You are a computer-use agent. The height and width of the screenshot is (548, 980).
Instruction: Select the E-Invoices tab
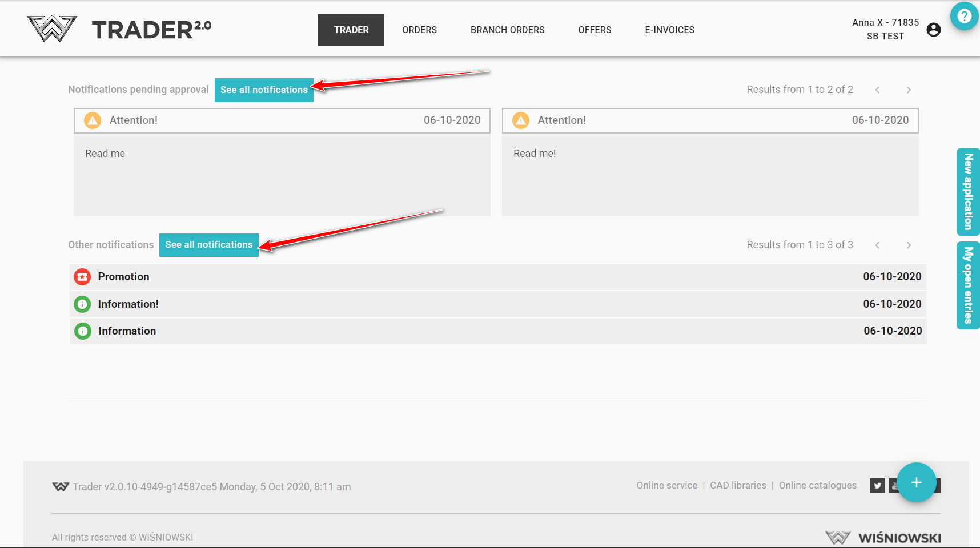pos(669,30)
